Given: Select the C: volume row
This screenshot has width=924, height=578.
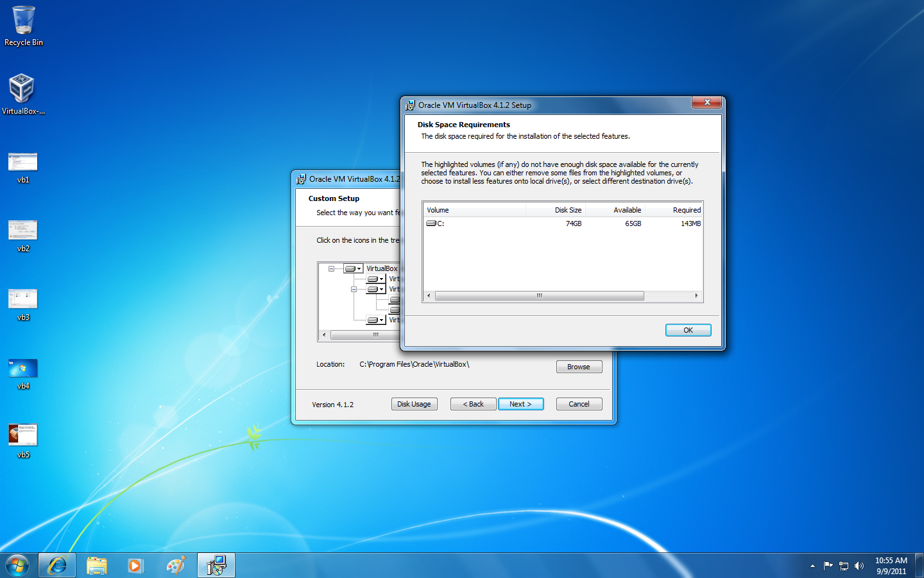Looking at the screenshot, I should [x=563, y=223].
